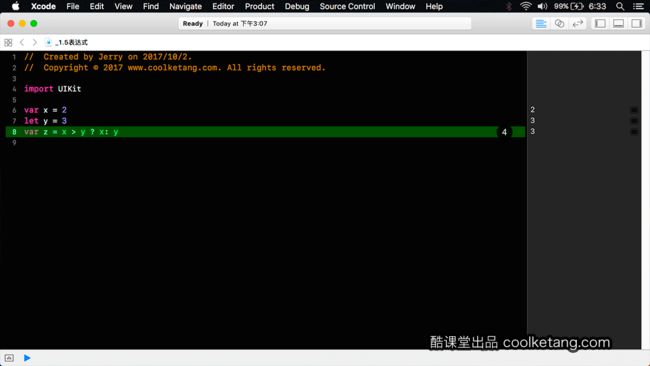Image resolution: width=650 pixels, height=366 pixels.
Task: Click the 'import UIKit' code line
Action: 53,89
